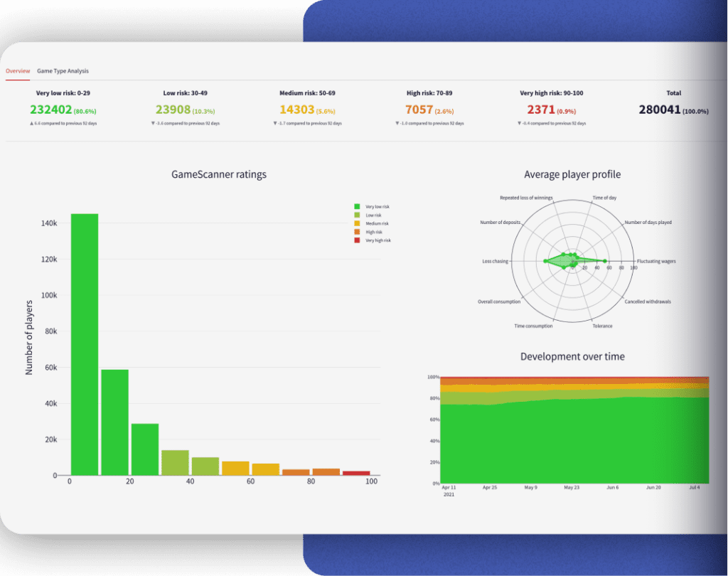Select the Overview tab

[18, 71]
